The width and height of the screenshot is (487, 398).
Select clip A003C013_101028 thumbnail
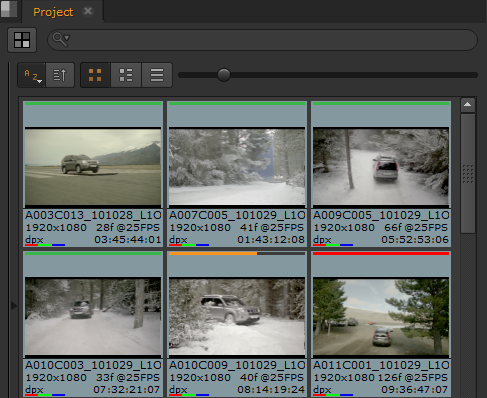point(93,167)
